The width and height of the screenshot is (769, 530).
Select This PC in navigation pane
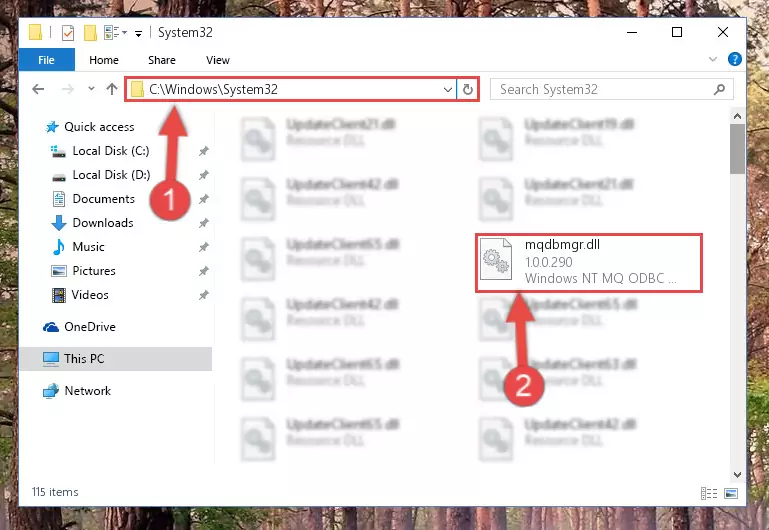(116, 359)
